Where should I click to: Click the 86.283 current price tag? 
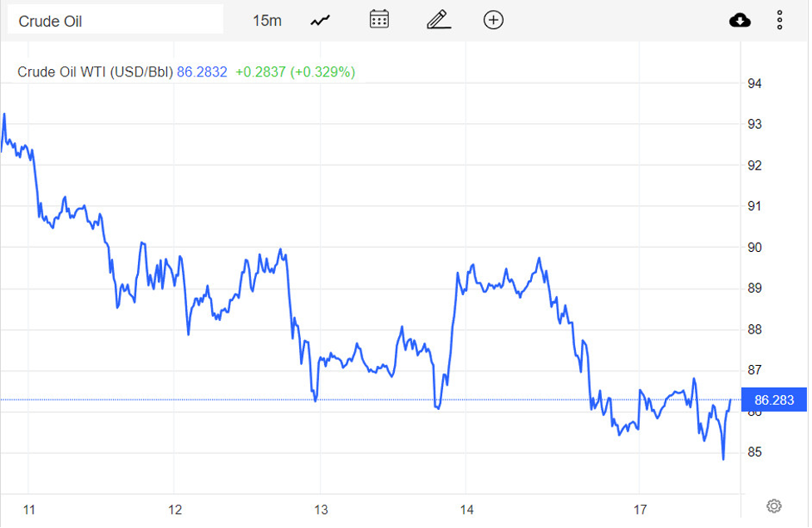[x=773, y=400]
